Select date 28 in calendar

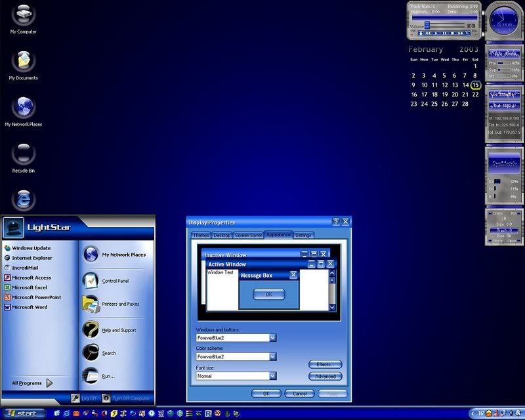point(465,104)
